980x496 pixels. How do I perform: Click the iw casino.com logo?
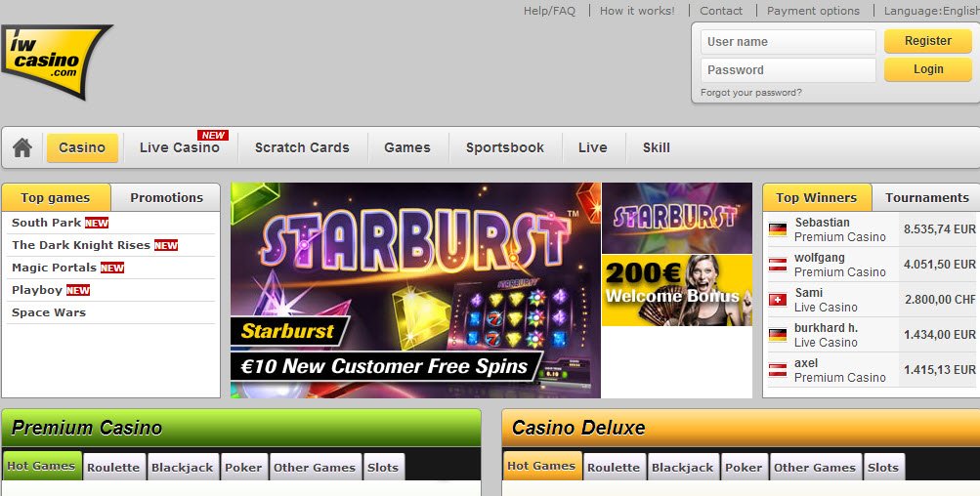(x=56, y=62)
